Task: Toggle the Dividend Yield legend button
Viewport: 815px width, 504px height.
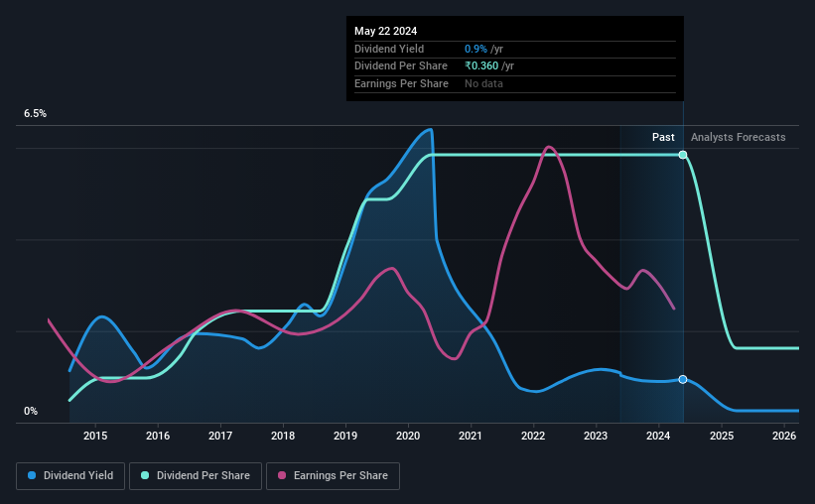Action: pyautogui.click(x=70, y=476)
